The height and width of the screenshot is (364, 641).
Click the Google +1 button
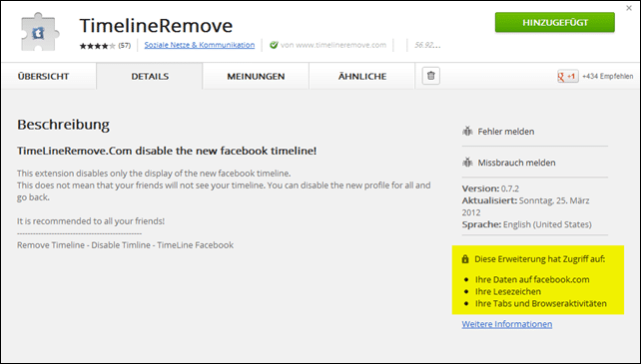[568, 76]
